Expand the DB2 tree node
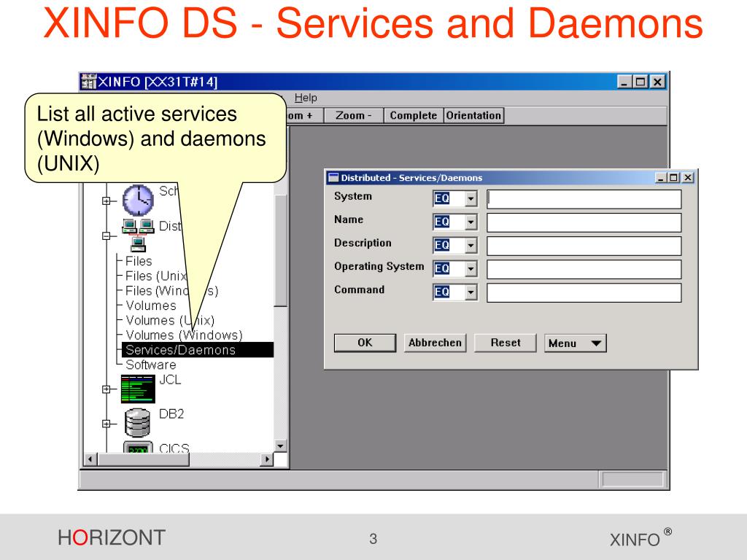The image size is (747, 560). coord(107,424)
